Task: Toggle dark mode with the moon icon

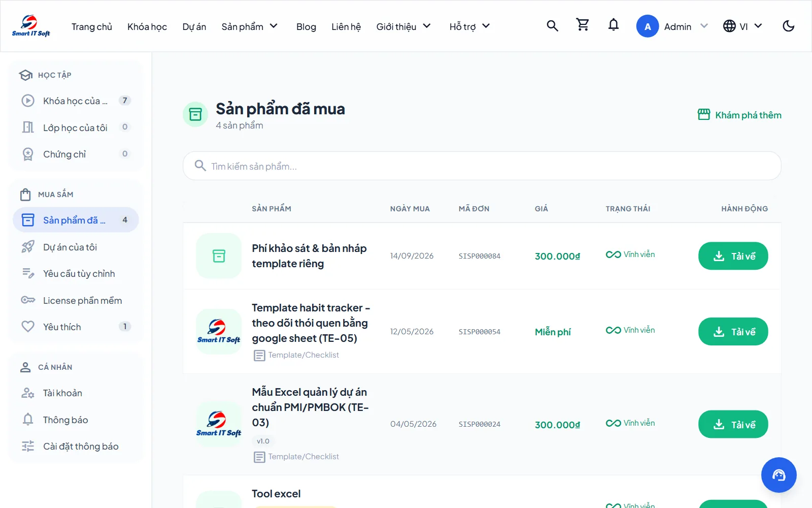Action: pyautogui.click(x=788, y=26)
